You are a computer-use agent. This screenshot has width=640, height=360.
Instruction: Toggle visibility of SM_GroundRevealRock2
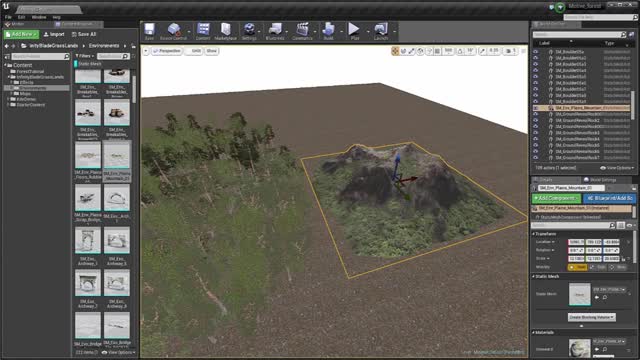536,120
